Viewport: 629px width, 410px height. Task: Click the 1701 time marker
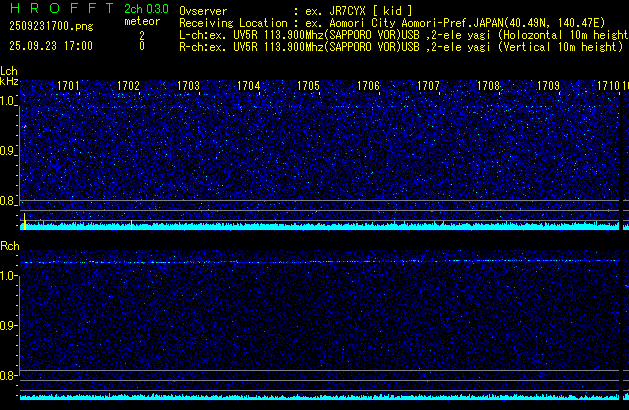(68, 86)
